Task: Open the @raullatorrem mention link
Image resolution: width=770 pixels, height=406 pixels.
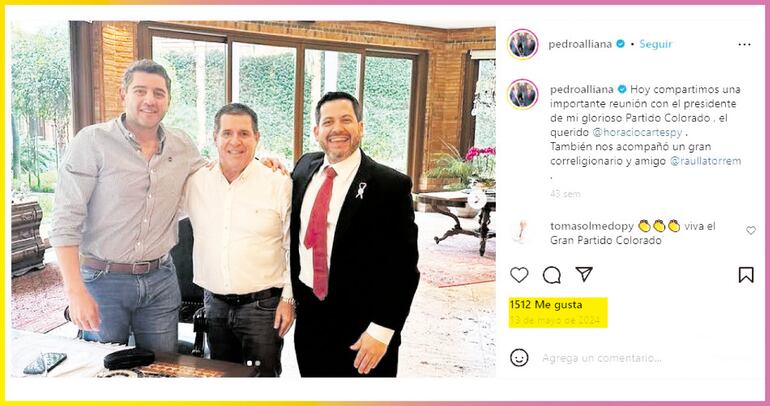Action: (x=706, y=161)
